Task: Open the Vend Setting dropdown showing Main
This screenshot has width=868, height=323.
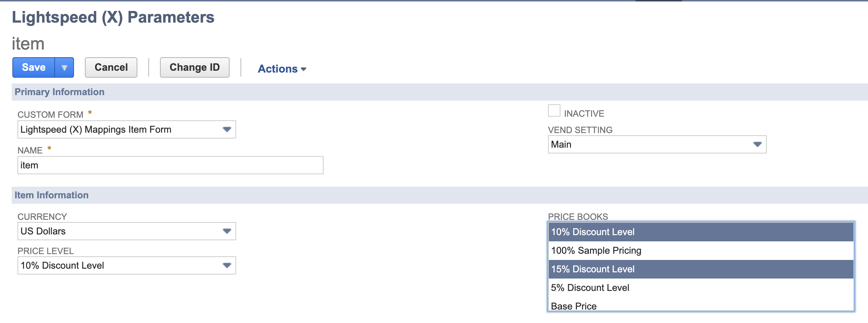Action: 656,144
